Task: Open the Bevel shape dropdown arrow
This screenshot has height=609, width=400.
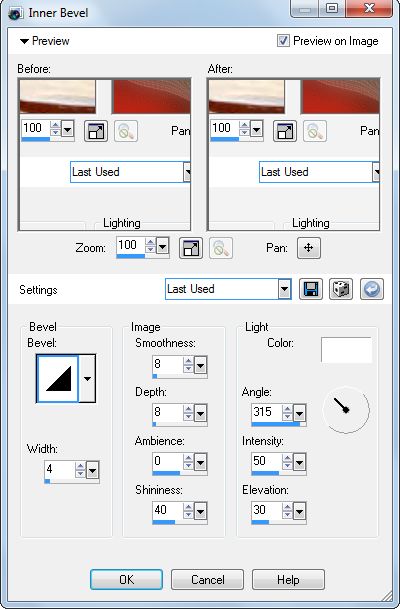Action: 87,378
